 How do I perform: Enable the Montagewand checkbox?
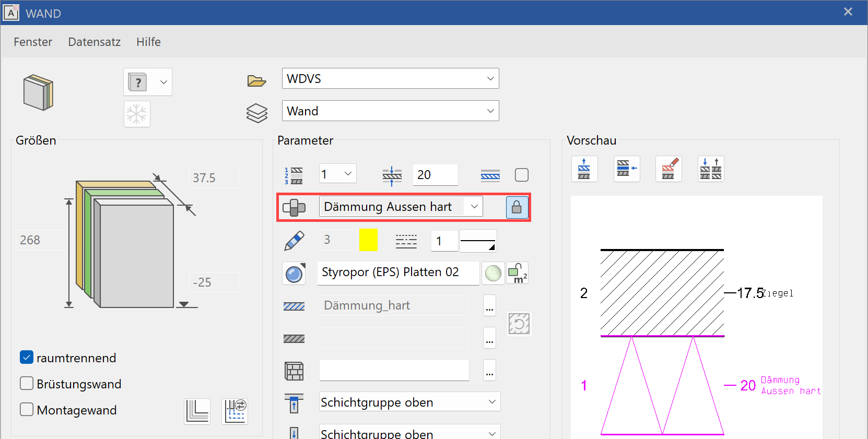coord(27,410)
